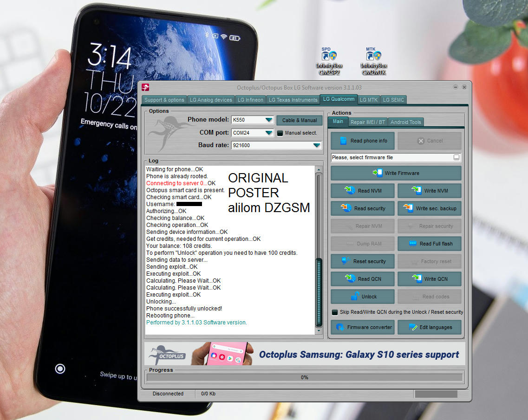Click the Write QCN button
Viewport: 528px width, 420px height.
(x=430, y=278)
